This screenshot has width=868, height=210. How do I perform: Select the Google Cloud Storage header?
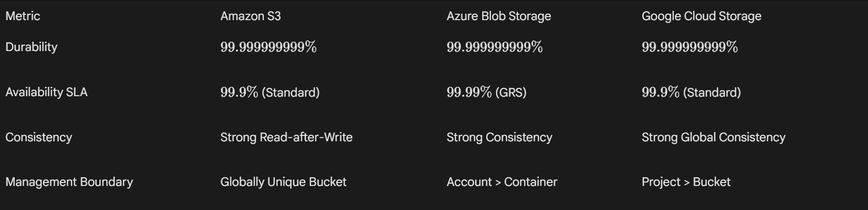701,16
